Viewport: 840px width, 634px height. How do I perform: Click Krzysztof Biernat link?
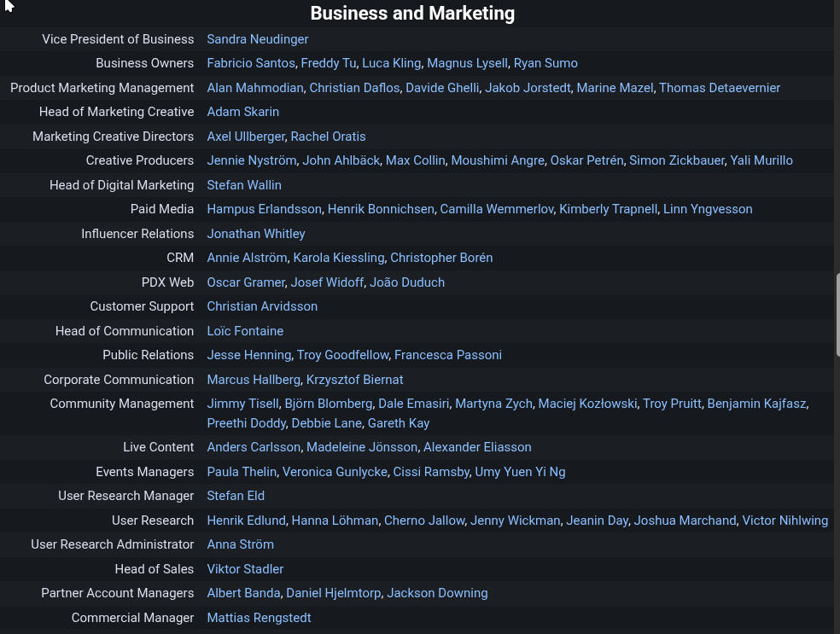coord(354,381)
